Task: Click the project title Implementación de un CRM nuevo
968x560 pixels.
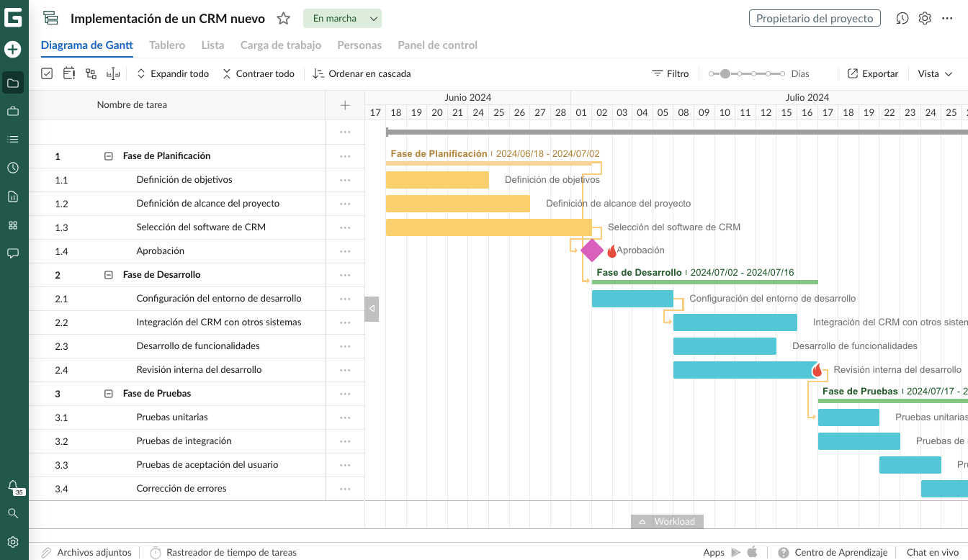Action: pos(168,19)
